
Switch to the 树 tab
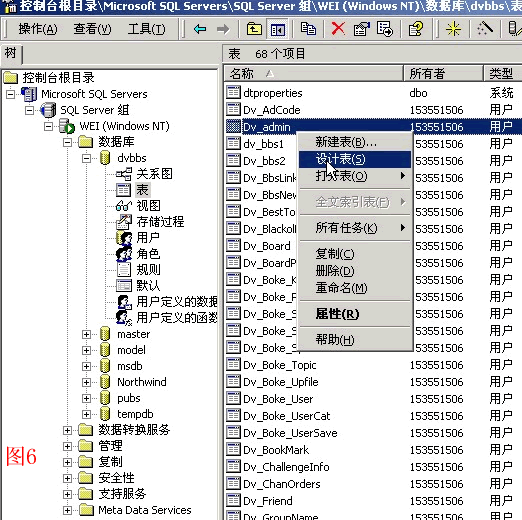(x=11, y=53)
